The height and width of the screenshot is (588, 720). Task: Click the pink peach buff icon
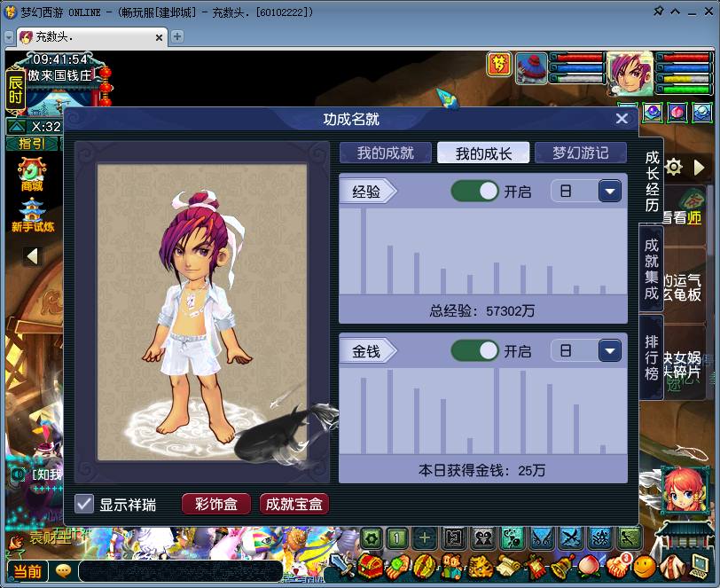[x=677, y=113]
